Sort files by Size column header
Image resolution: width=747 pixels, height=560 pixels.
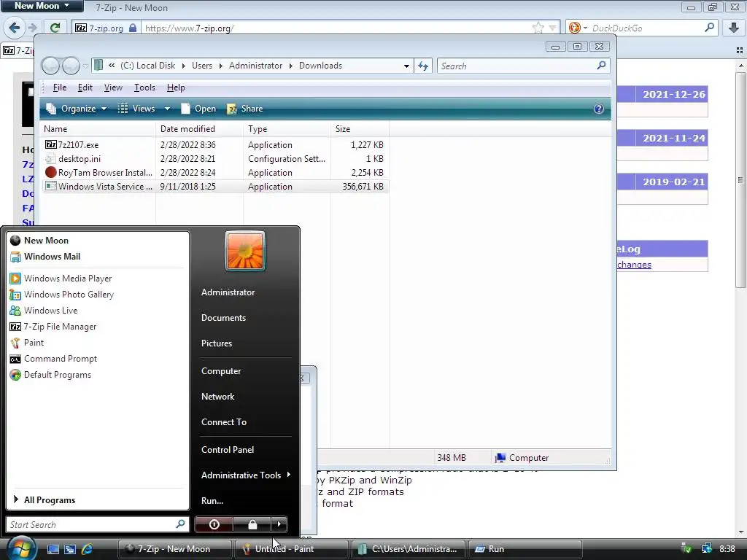coord(360,129)
